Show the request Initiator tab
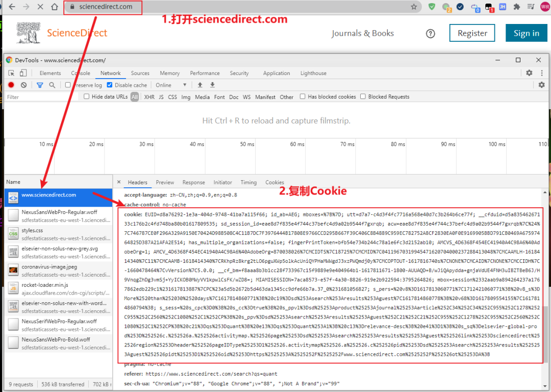551x392 pixels. [x=223, y=182]
